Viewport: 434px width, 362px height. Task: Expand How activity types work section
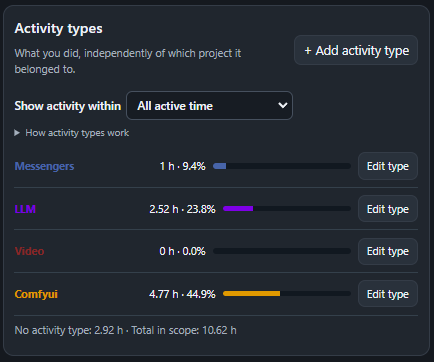pos(72,133)
